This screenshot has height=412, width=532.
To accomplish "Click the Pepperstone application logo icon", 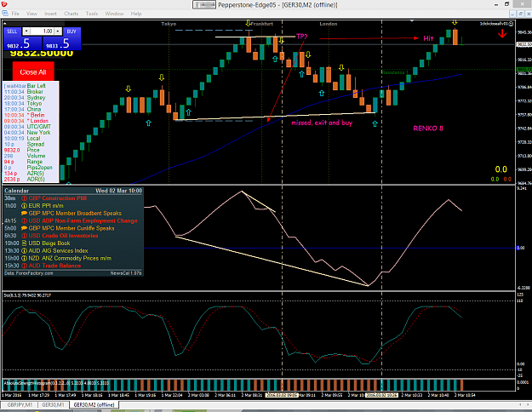I will (x=4, y=4).
